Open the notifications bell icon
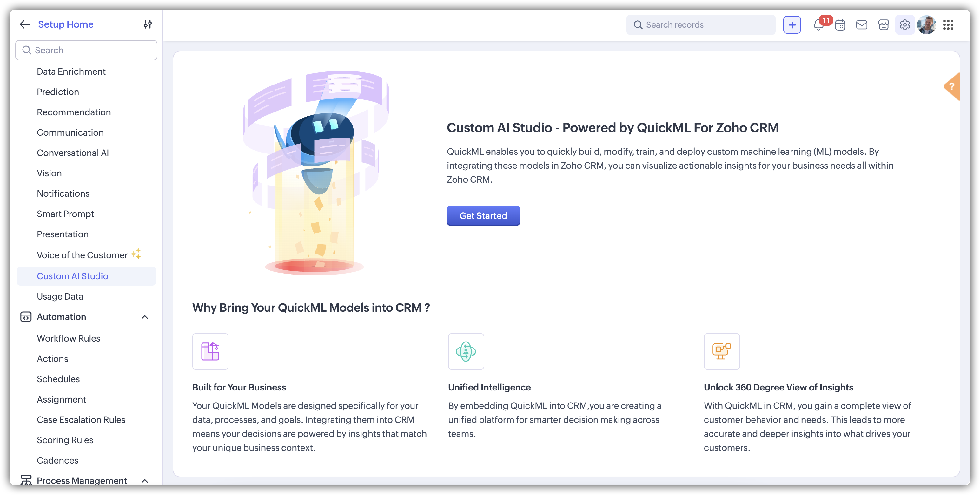 pos(818,25)
